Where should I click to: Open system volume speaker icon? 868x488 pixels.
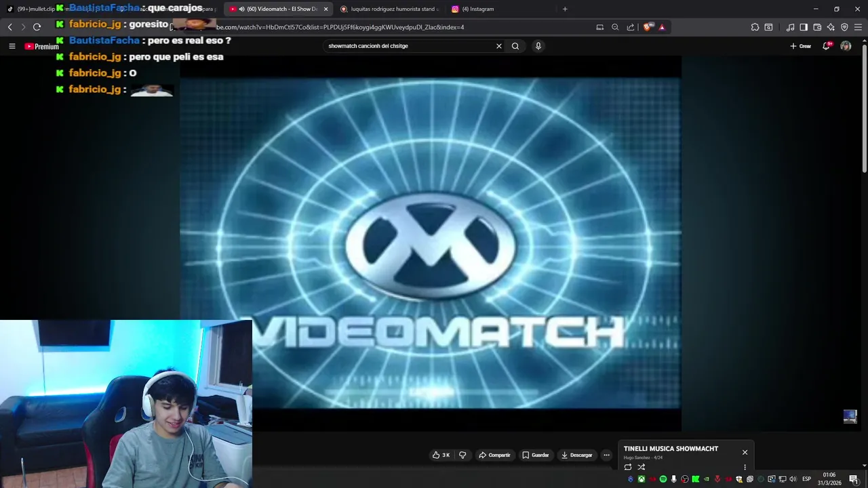[793, 479]
